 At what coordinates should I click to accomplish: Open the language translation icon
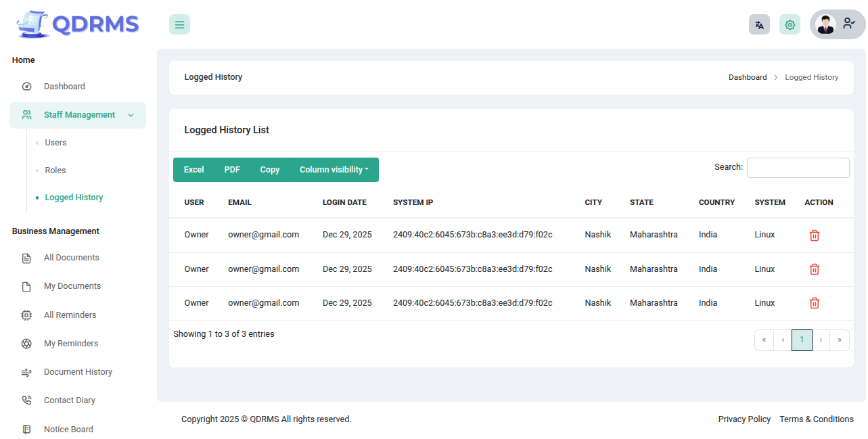point(759,25)
